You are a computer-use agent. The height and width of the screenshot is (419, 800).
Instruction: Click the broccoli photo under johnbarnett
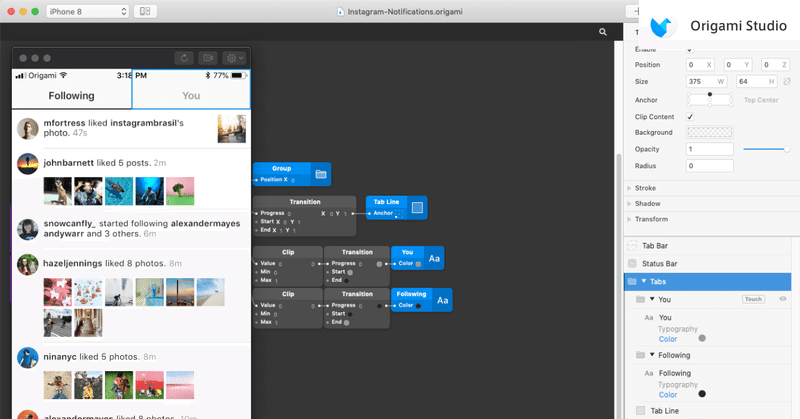click(x=180, y=191)
